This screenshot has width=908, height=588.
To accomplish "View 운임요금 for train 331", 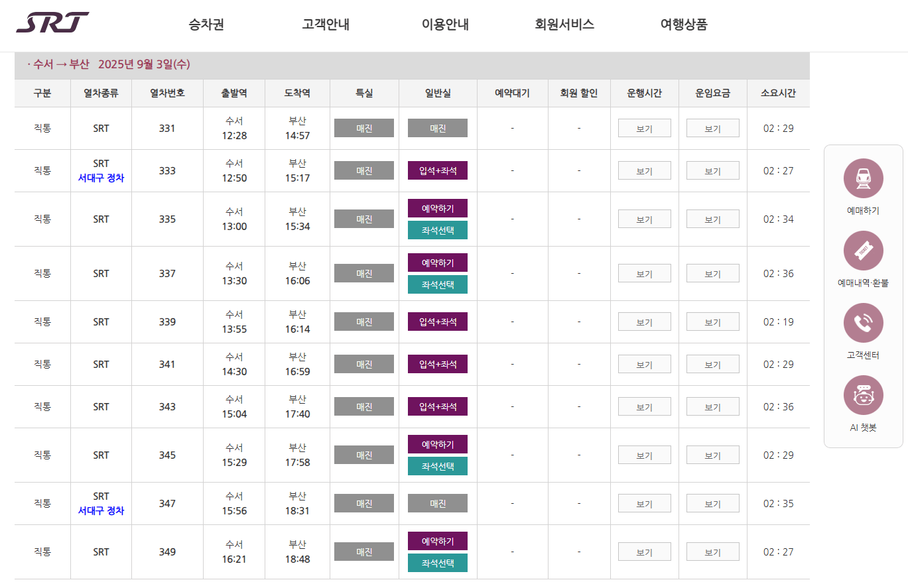I will point(713,128).
